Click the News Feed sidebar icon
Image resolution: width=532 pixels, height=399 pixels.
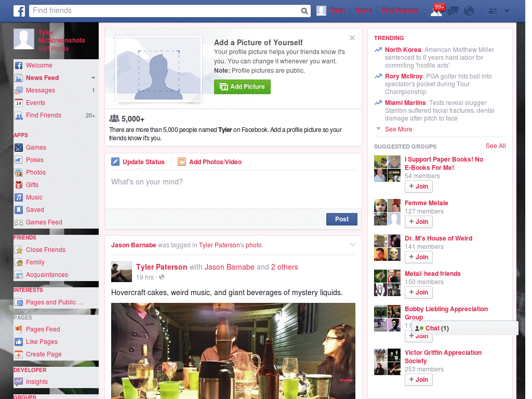point(19,78)
